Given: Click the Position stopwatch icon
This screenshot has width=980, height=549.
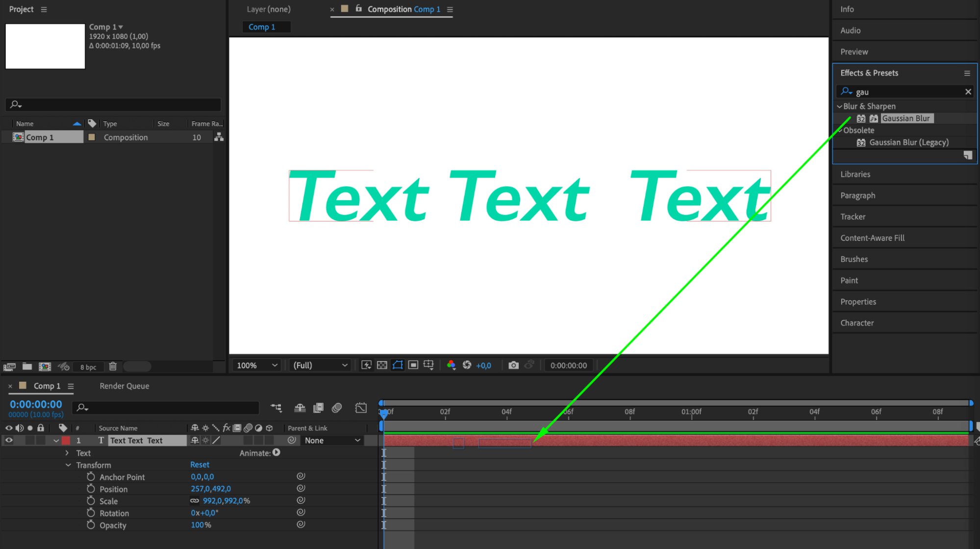Looking at the screenshot, I should click(91, 489).
